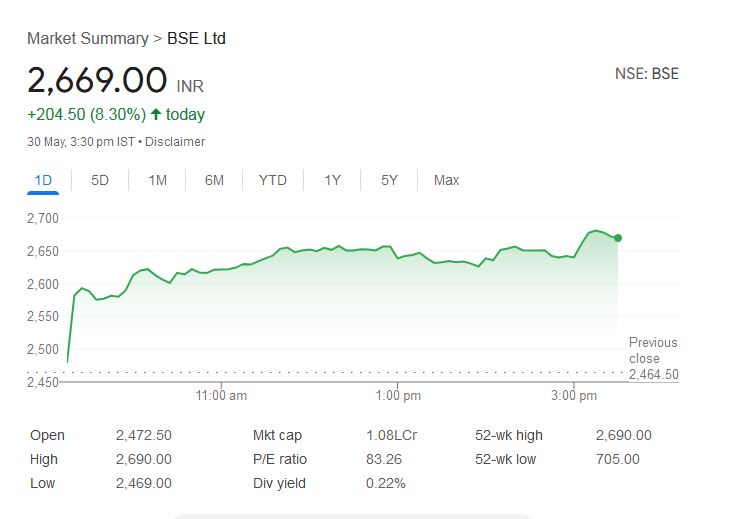This screenshot has width=734, height=519.
Task: Switch to the 5D chart tab
Action: click(x=100, y=180)
